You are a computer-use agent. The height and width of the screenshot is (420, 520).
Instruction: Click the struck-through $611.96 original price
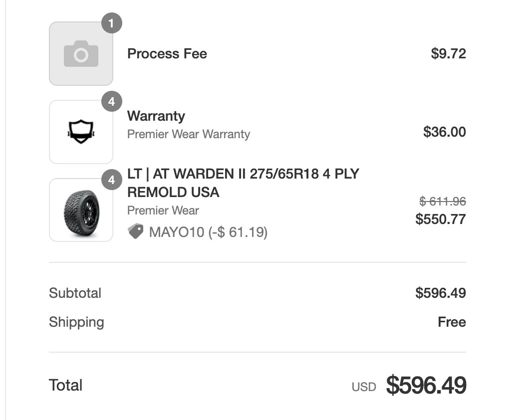coord(442,201)
